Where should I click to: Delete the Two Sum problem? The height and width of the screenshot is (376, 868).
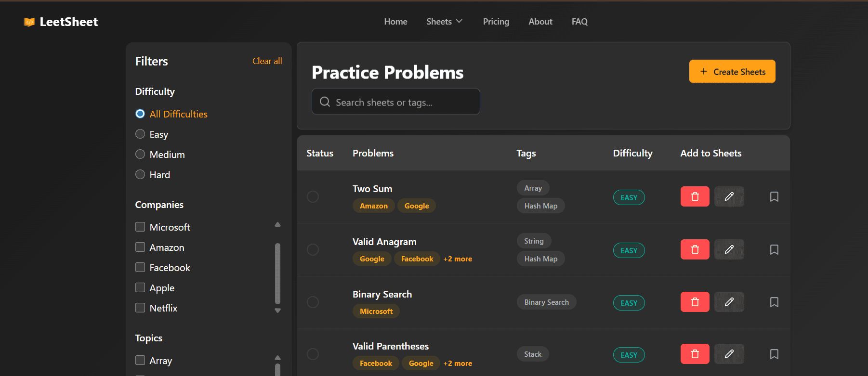695,196
